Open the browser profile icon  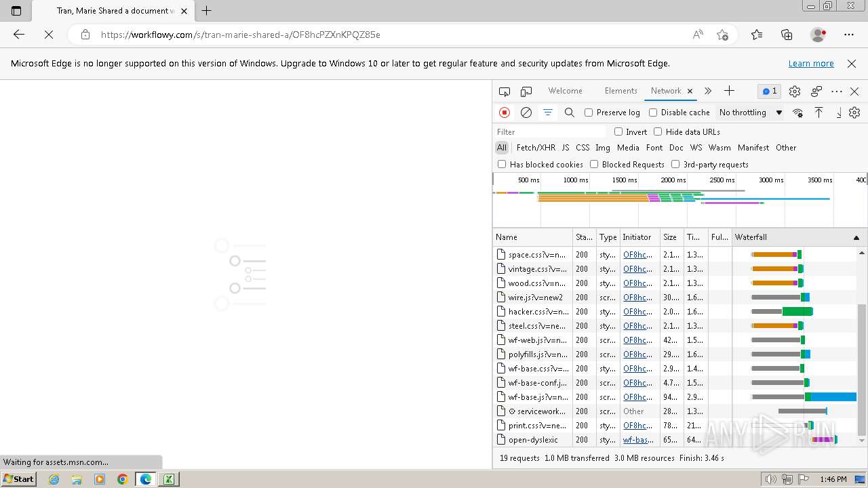(818, 35)
